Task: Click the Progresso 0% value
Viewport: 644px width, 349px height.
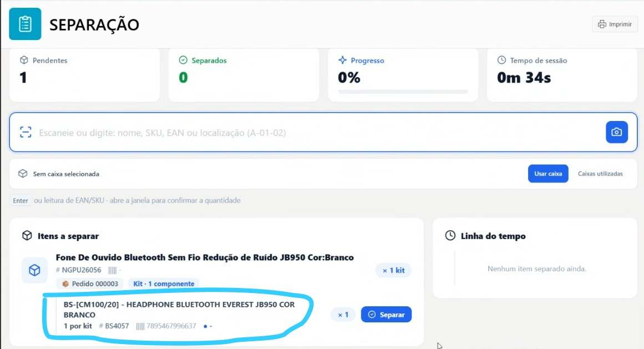Action: click(349, 78)
